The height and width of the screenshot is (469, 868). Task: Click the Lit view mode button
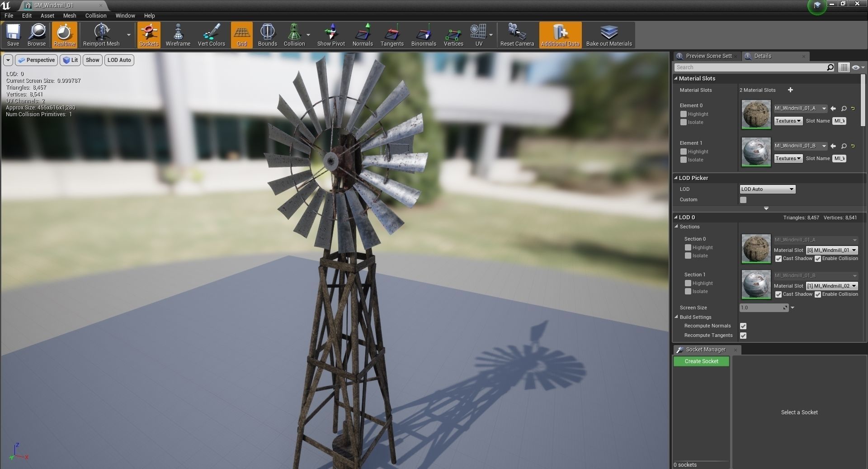coord(70,60)
